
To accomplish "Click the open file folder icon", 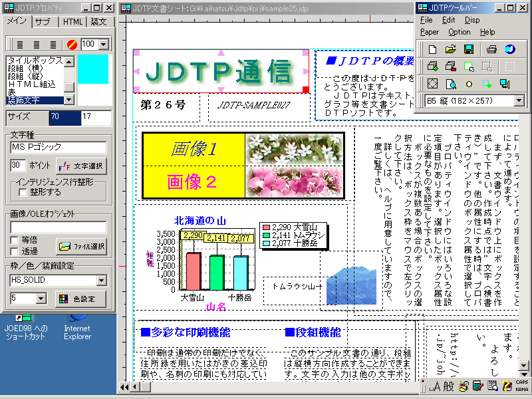I will 451,49.
